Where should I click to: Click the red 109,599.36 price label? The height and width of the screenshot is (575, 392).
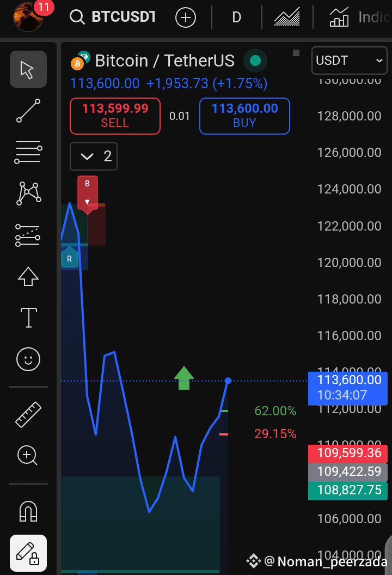348,453
